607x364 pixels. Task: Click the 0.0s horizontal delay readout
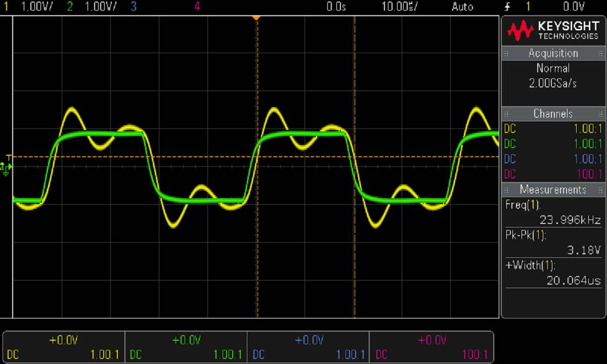point(336,7)
